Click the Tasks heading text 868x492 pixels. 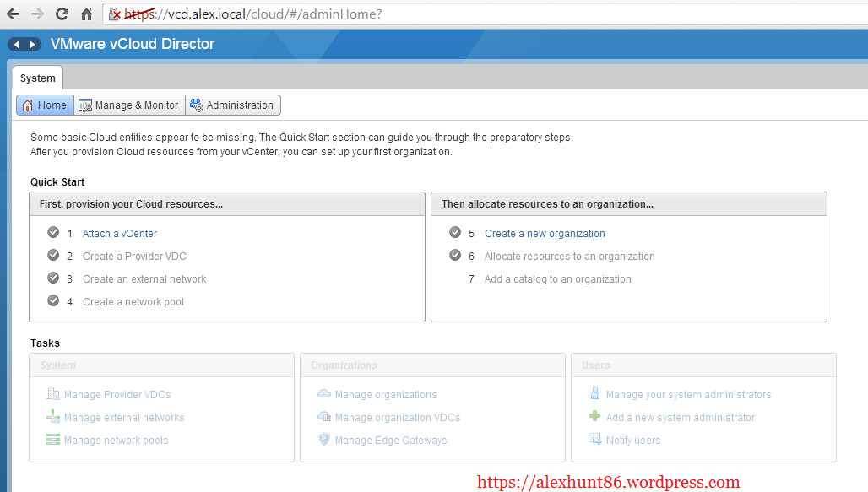[x=45, y=343]
